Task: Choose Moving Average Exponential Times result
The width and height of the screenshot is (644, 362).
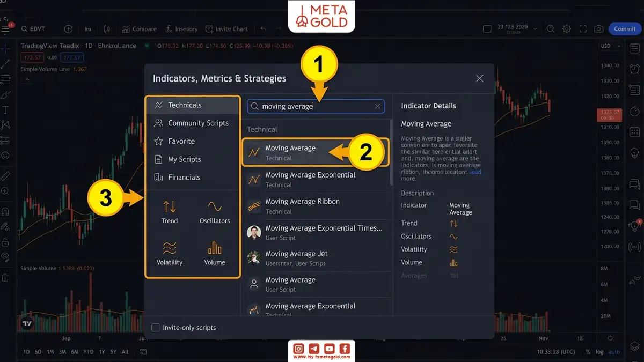Action: click(x=317, y=232)
